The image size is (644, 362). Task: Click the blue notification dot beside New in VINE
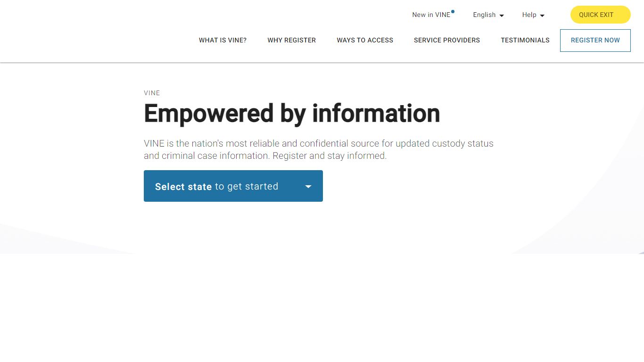tap(453, 11)
